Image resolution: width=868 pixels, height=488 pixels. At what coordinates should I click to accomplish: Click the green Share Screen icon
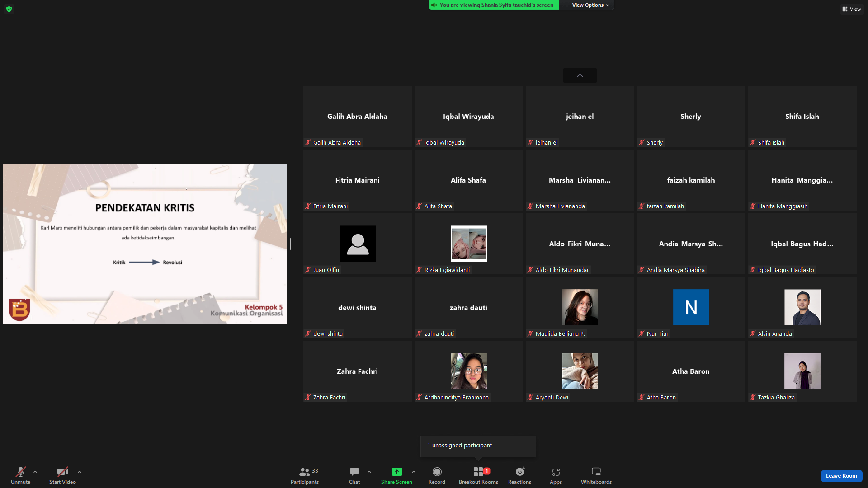pyautogui.click(x=396, y=472)
